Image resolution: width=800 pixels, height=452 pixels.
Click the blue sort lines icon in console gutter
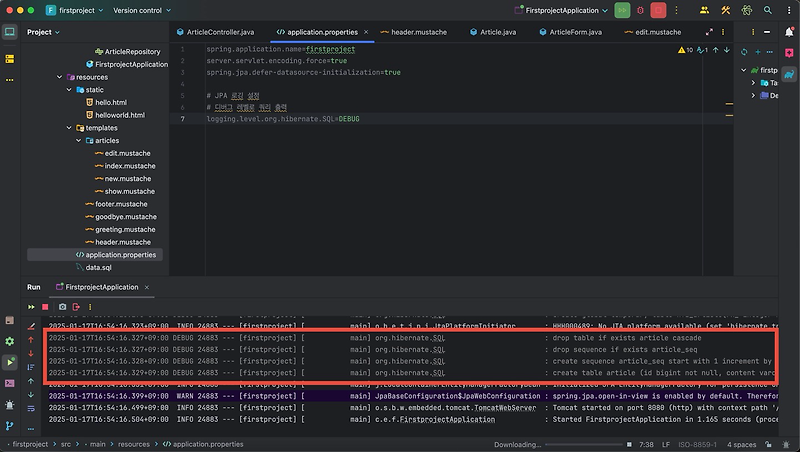(31, 367)
